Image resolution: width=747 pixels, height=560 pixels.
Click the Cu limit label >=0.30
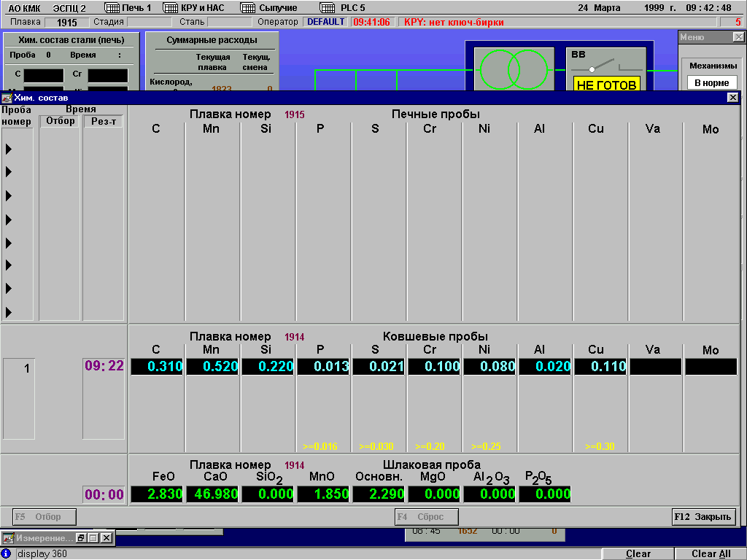(600, 447)
